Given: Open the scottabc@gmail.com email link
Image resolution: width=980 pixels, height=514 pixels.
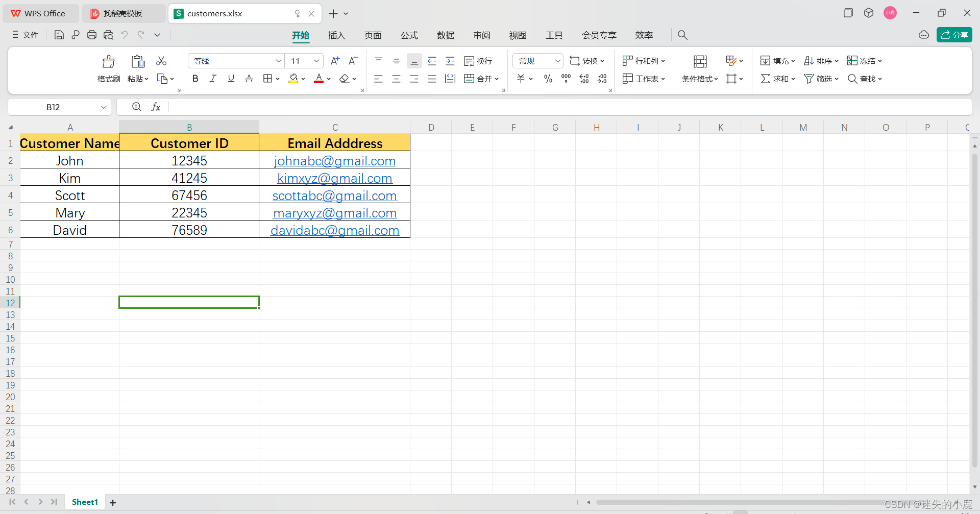Looking at the screenshot, I should pos(335,195).
